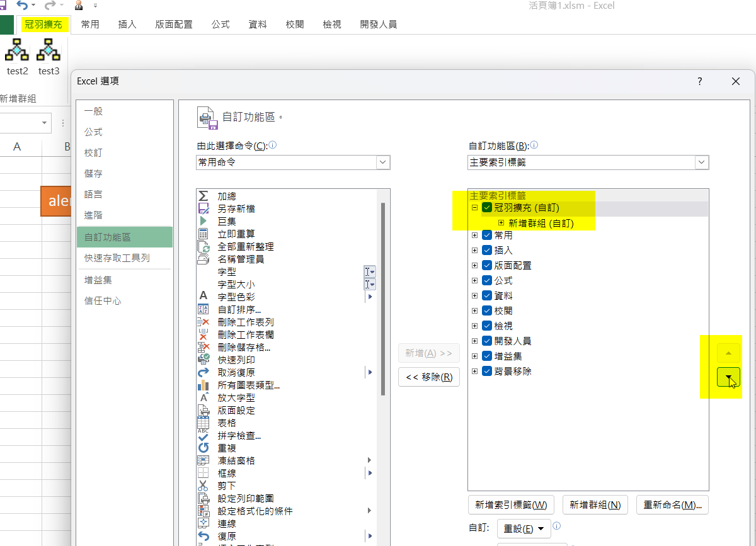Screen dimensions: 756x546
Task: Click the Redo arrow in quick access toolbar
Action: [x=50, y=6]
